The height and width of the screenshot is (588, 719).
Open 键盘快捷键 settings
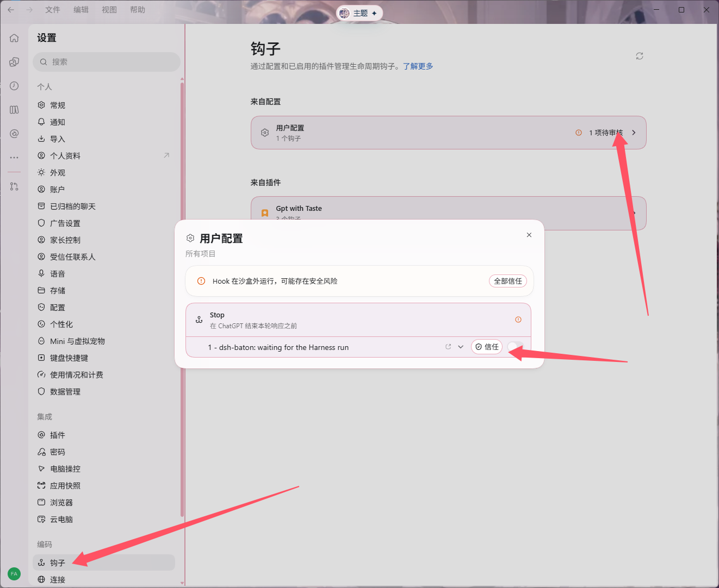(104, 358)
